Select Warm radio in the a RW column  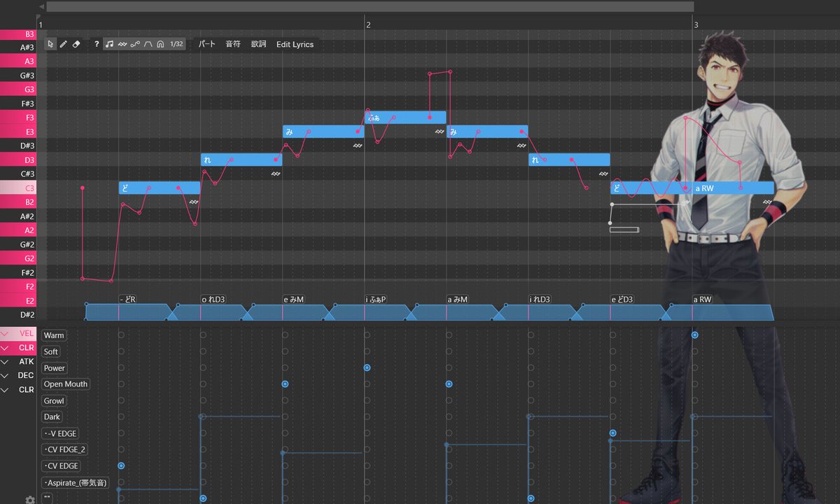pos(694,335)
